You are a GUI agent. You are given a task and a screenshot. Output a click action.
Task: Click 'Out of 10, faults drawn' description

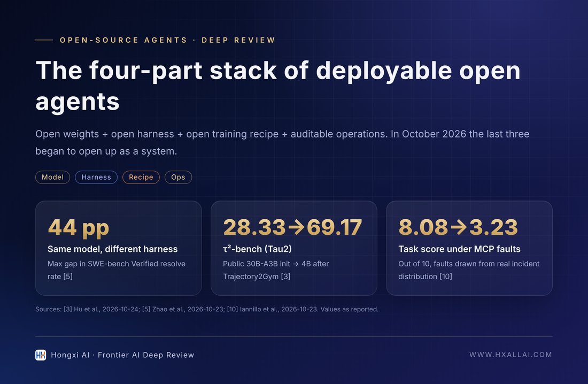(469, 270)
